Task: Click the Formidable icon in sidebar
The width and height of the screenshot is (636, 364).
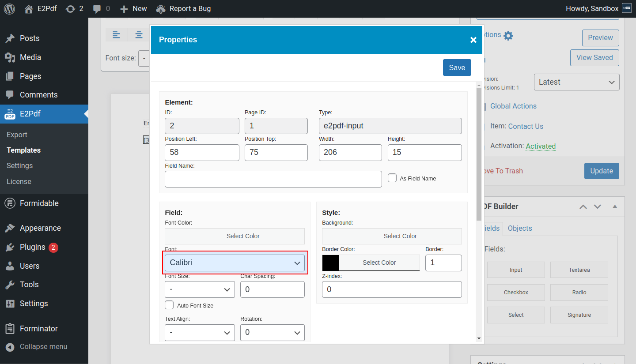Action: [x=10, y=203]
